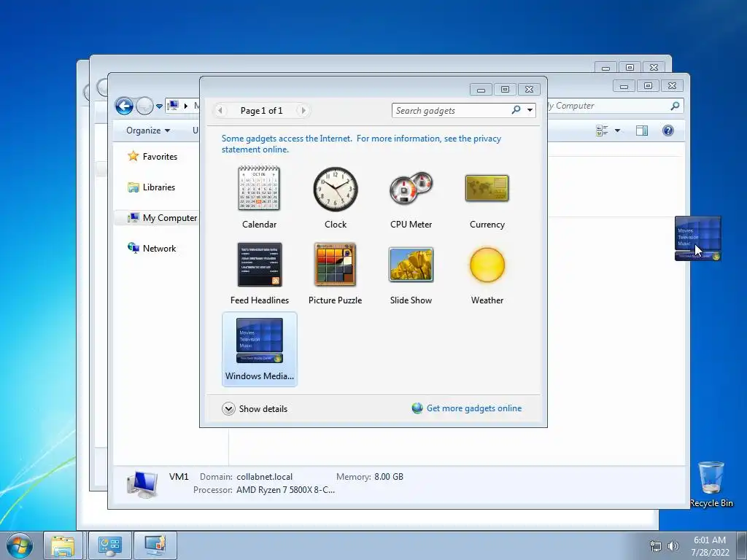The height and width of the screenshot is (560, 747).
Task: Select Favorites in navigation pane
Action: [x=153, y=156]
